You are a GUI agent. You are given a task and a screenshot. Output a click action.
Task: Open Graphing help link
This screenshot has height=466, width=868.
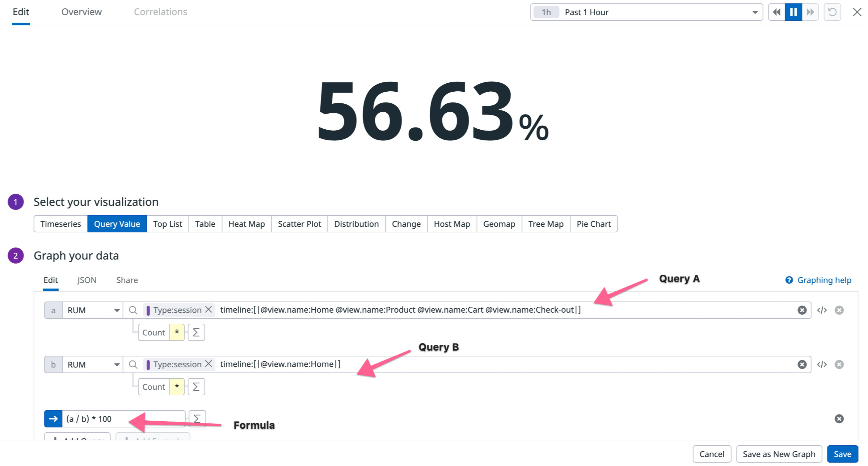tap(824, 280)
